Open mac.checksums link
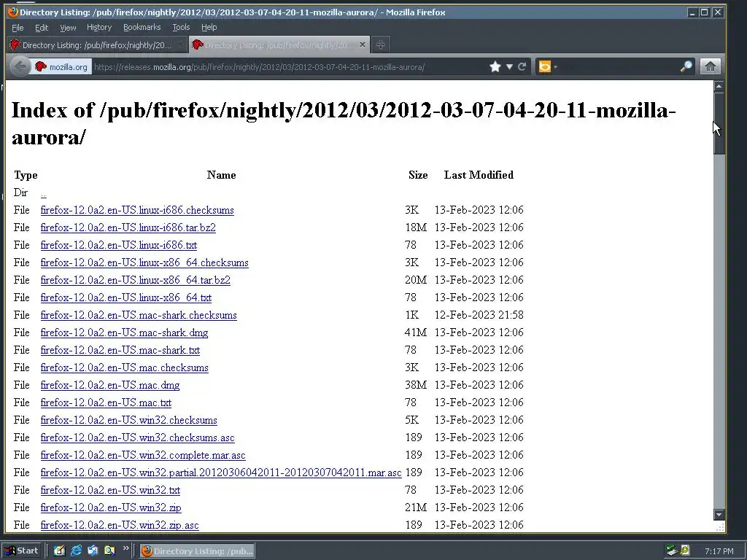 [124, 367]
